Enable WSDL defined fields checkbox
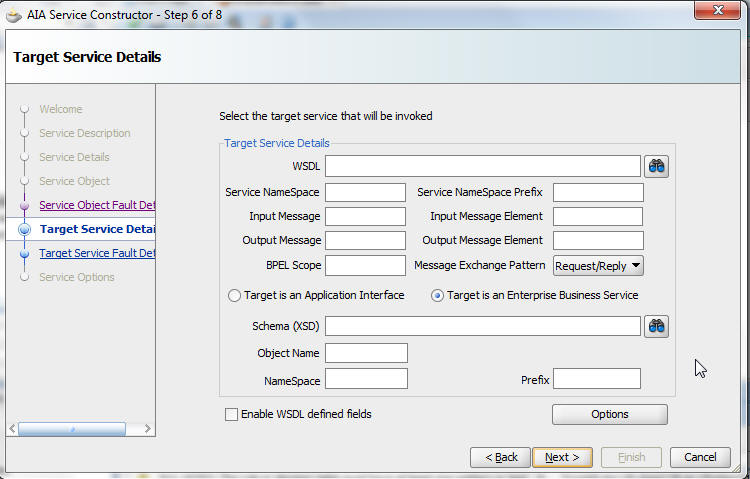 click(x=231, y=414)
